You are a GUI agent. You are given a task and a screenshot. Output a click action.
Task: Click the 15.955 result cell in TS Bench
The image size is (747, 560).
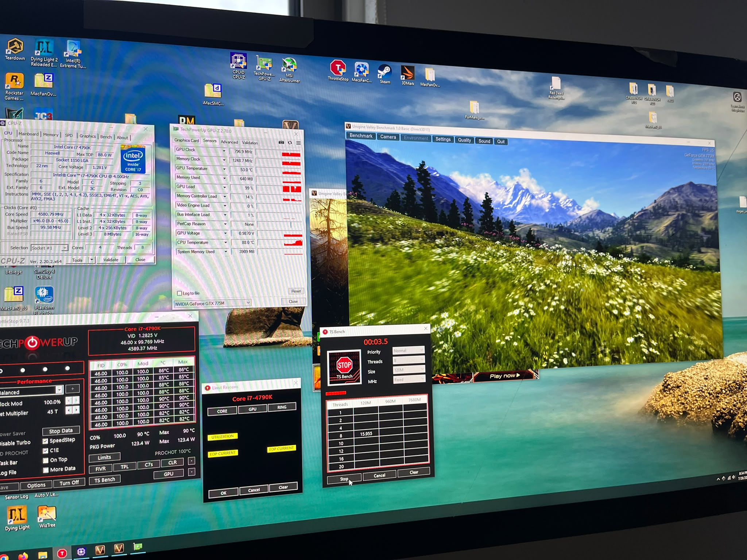pyautogui.click(x=366, y=434)
